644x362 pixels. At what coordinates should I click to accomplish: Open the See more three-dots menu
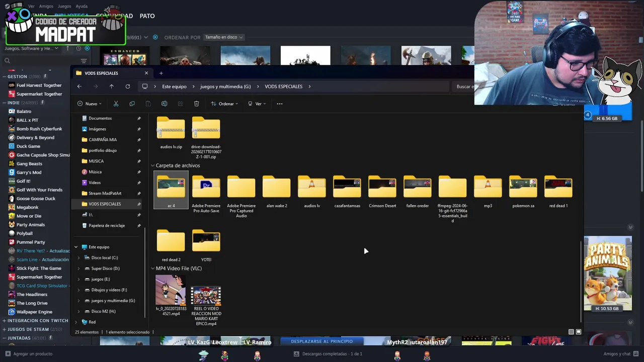pos(280,104)
